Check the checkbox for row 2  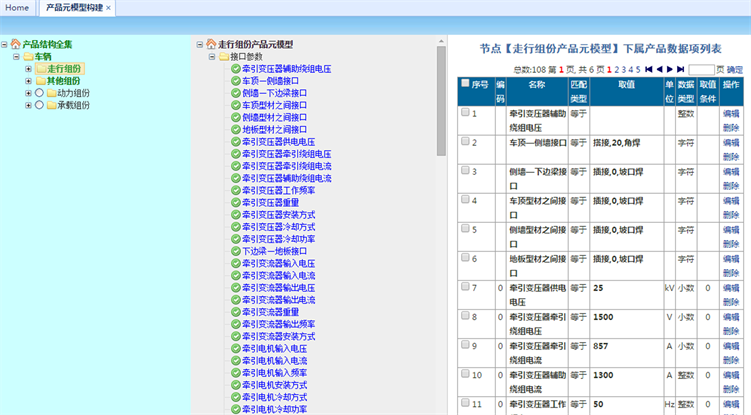pyautogui.click(x=465, y=142)
